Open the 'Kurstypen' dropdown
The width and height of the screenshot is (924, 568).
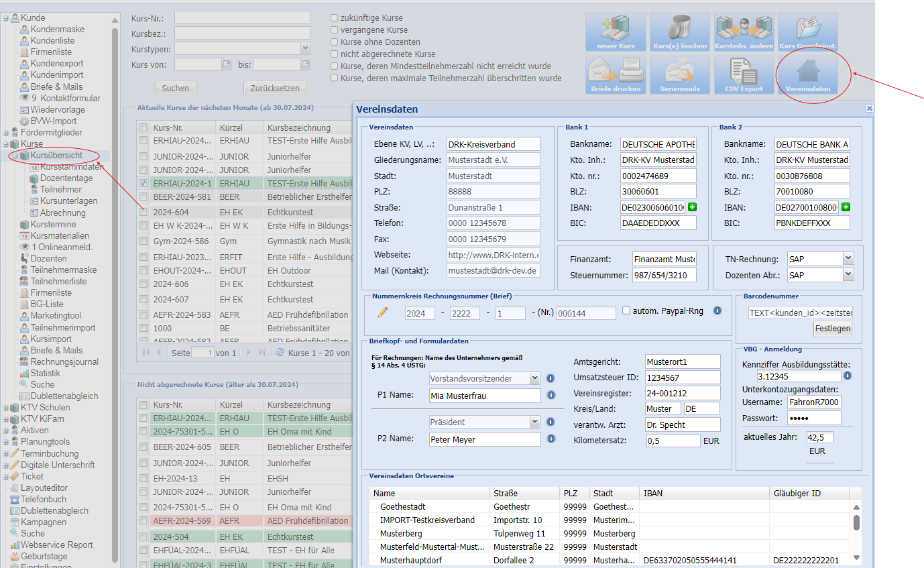tap(305, 48)
